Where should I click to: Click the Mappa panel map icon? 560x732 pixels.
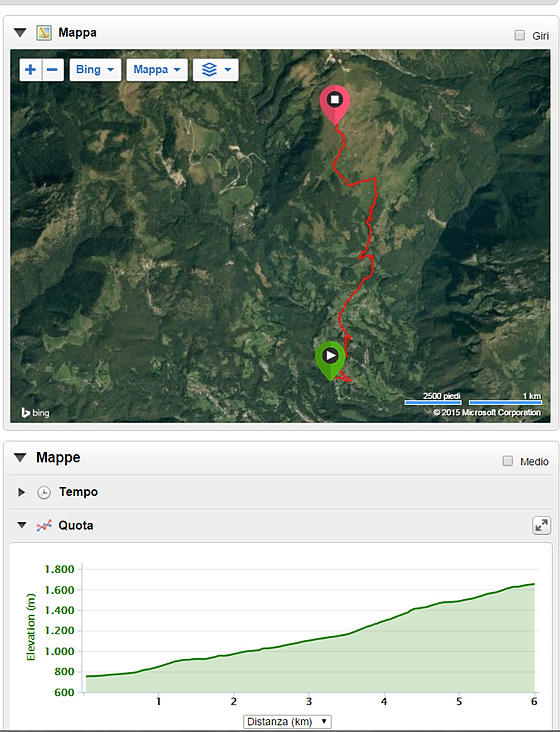pos(44,33)
